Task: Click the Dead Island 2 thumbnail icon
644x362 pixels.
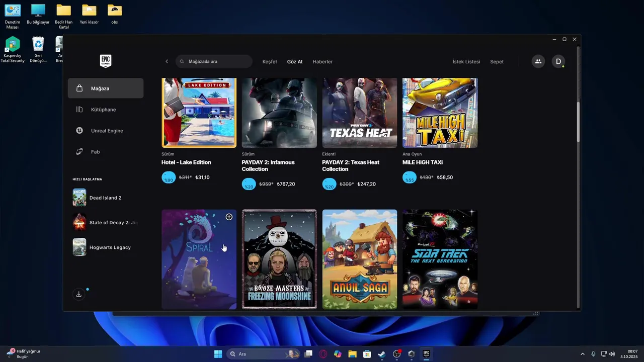Action: coord(79,198)
